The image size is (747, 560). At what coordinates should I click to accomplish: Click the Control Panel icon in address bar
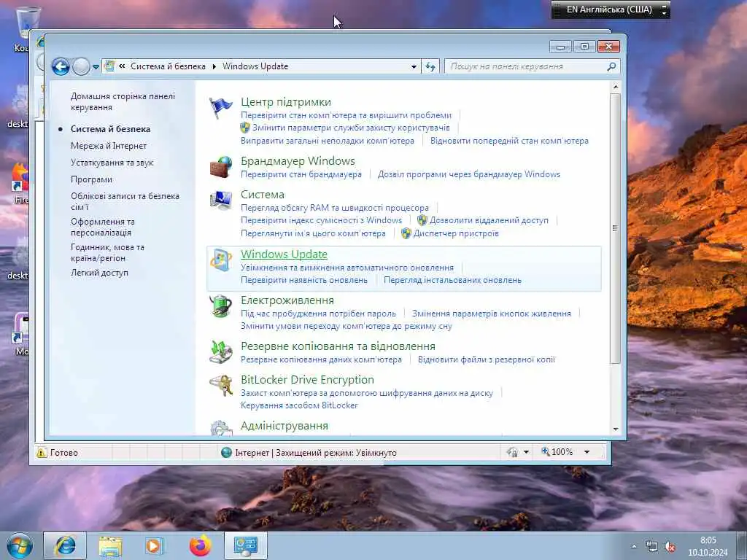pos(109,66)
